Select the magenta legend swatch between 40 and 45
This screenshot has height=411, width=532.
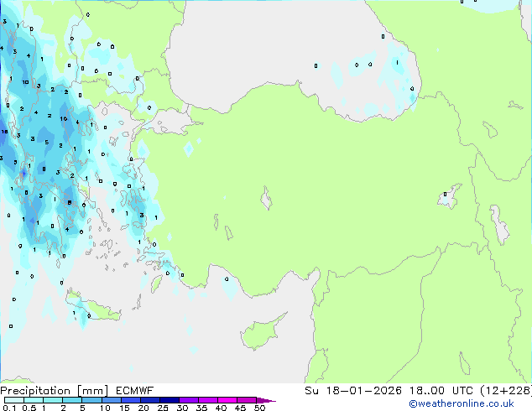click(227, 400)
